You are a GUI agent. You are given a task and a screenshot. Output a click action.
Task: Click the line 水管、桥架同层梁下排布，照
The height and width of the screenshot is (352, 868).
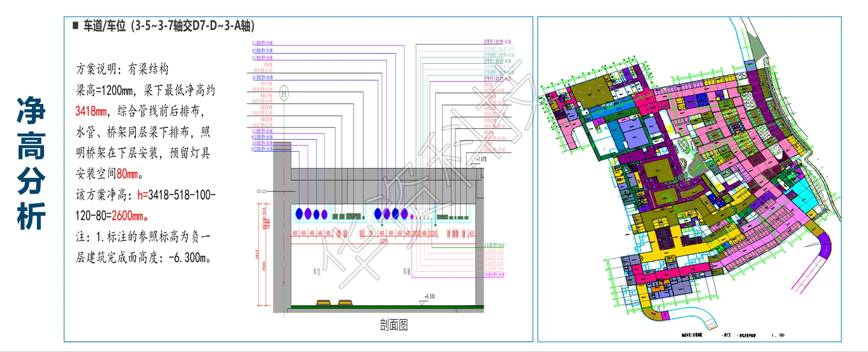pos(143,132)
